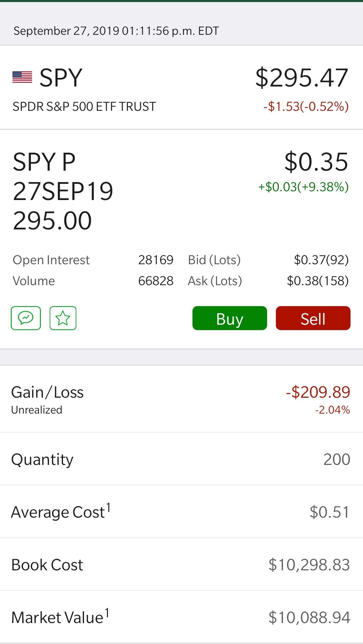The width and height of the screenshot is (363, 644).
Task: Tap the US flag icon beside SPY
Action: coord(22,77)
